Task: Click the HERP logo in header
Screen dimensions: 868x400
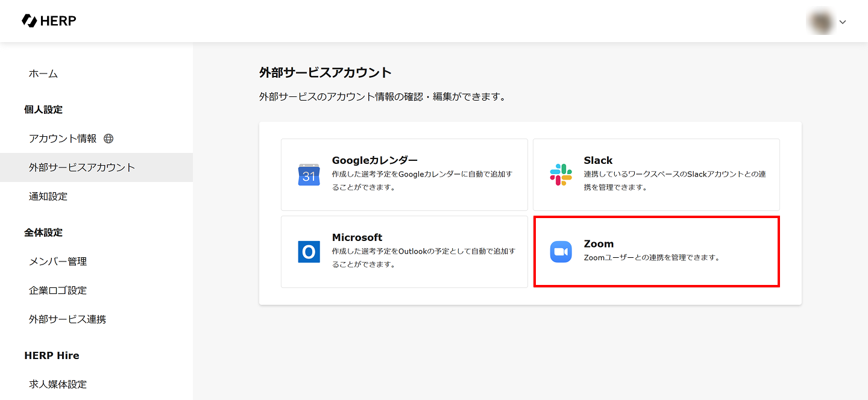Action: pyautogui.click(x=49, y=21)
